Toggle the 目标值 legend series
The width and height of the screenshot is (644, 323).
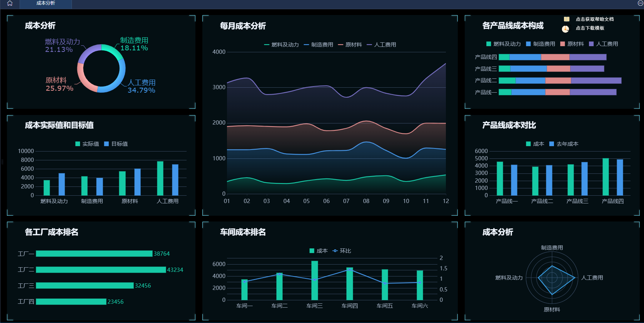point(116,144)
